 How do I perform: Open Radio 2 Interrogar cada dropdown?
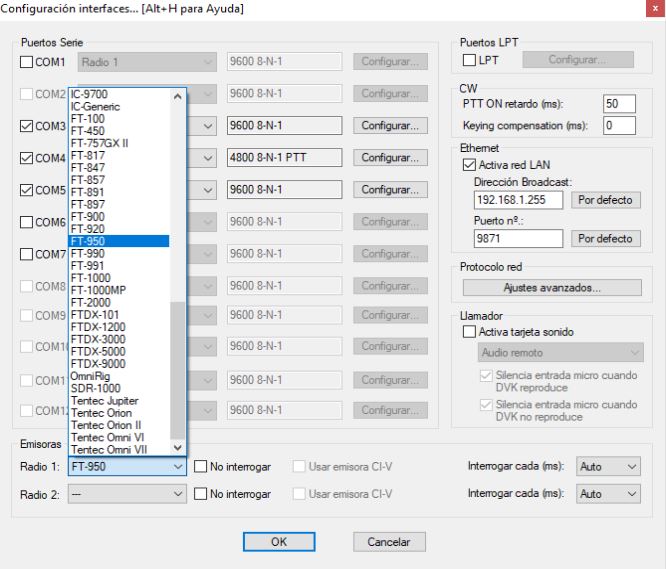[x=608, y=494]
